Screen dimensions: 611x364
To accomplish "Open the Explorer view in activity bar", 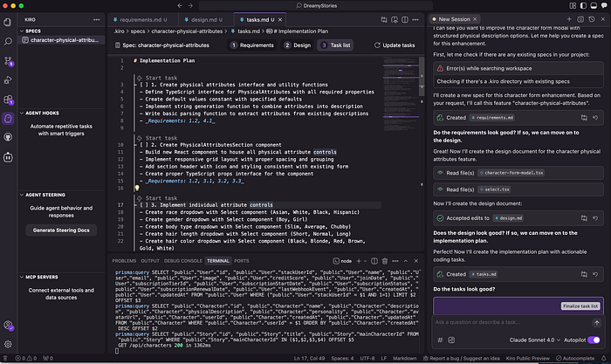I will [x=8, y=22].
